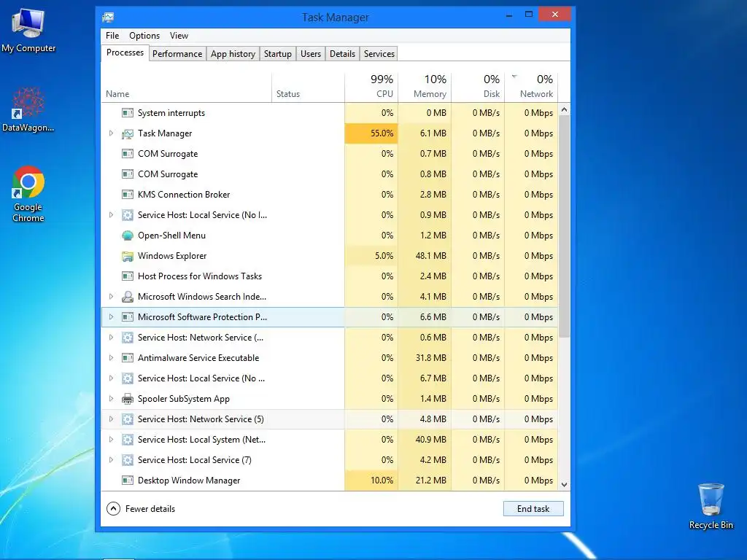Select KMS Connection Broker process
The image size is (747, 560).
330,194
